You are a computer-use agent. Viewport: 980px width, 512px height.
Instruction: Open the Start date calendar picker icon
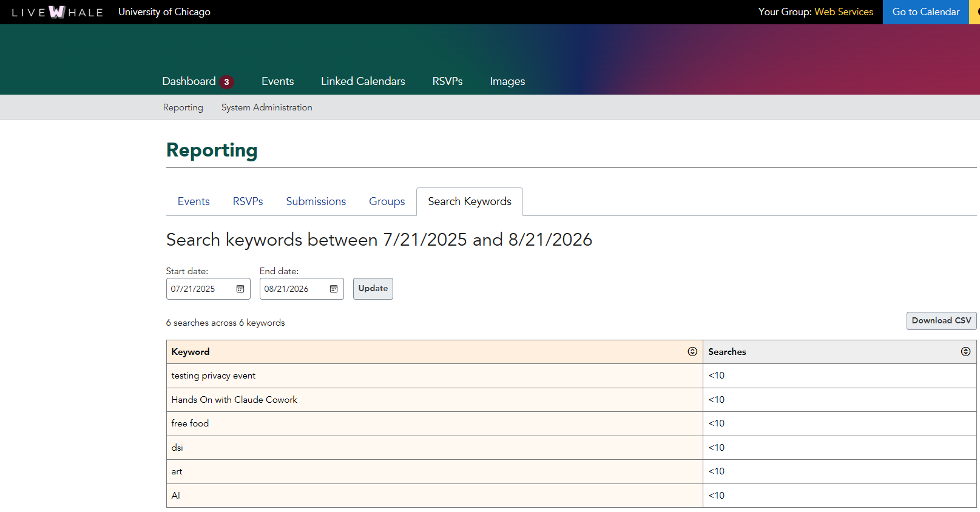240,289
